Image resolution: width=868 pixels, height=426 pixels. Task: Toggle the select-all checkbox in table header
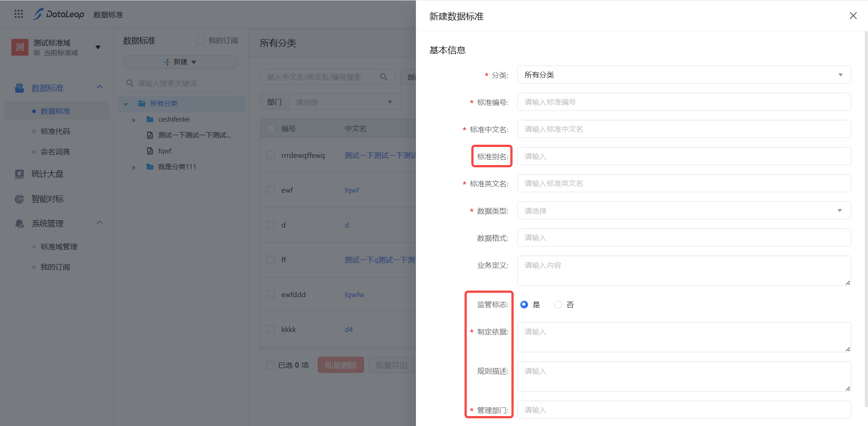pyautogui.click(x=271, y=128)
